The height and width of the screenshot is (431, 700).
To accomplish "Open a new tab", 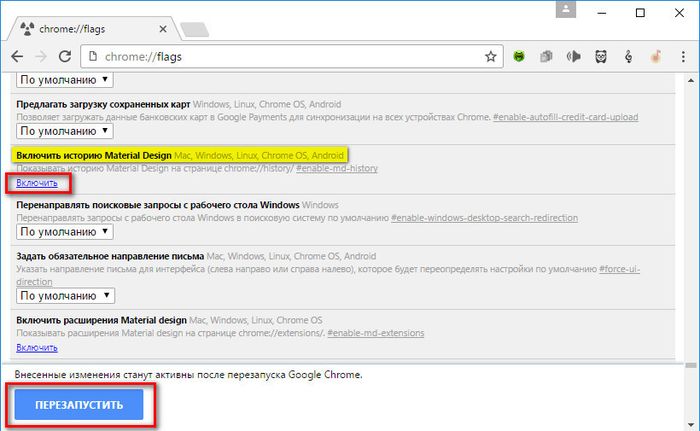I will (194, 29).
